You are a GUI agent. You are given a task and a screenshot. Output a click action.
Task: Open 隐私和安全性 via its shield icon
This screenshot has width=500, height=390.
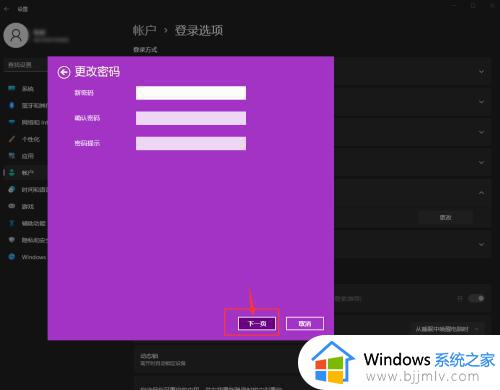(x=12, y=240)
